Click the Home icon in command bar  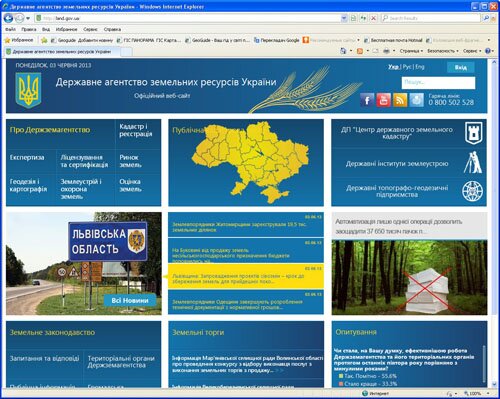click(x=343, y=51)
